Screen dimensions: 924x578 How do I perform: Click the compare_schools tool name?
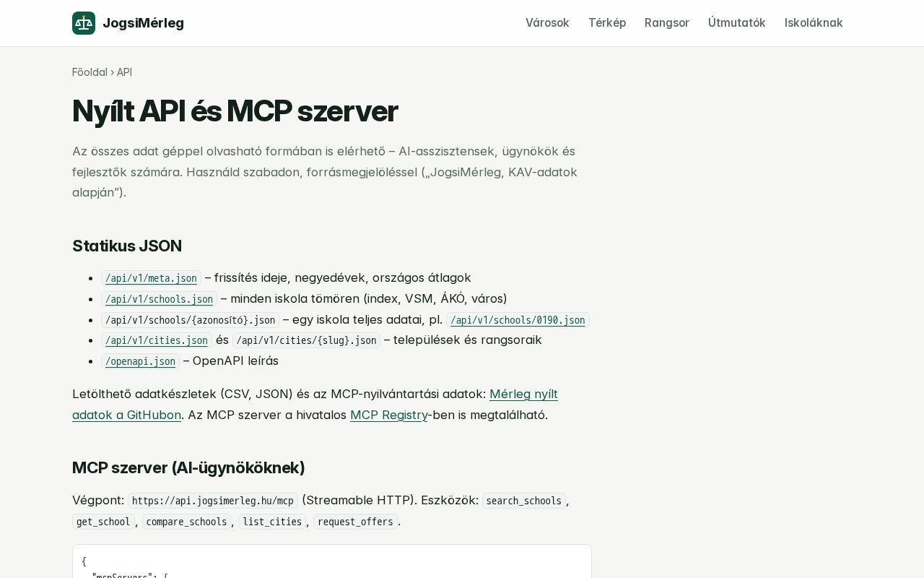(x=186, y=522)
